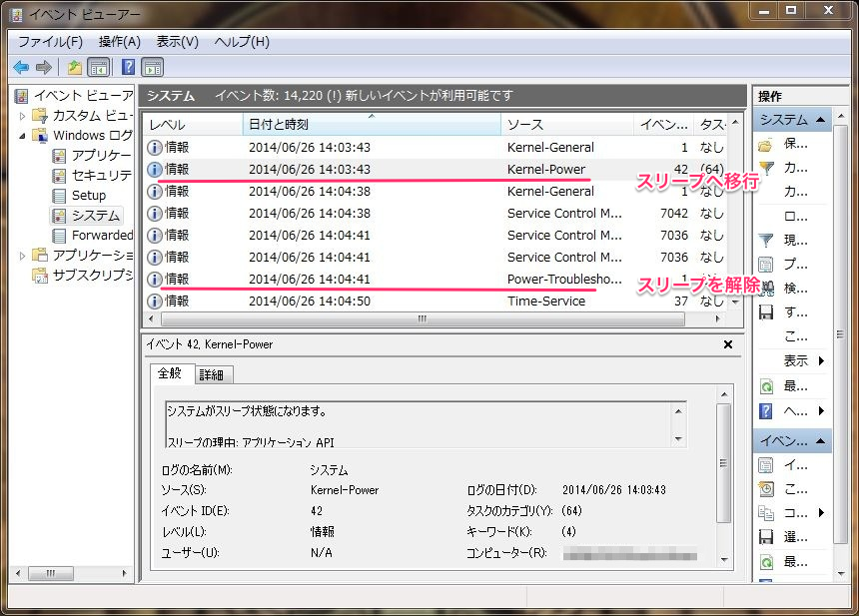Select the Service Control event 7042 row
The width and height of the screenshot is (859, 616).
click(x=436, y=213)
